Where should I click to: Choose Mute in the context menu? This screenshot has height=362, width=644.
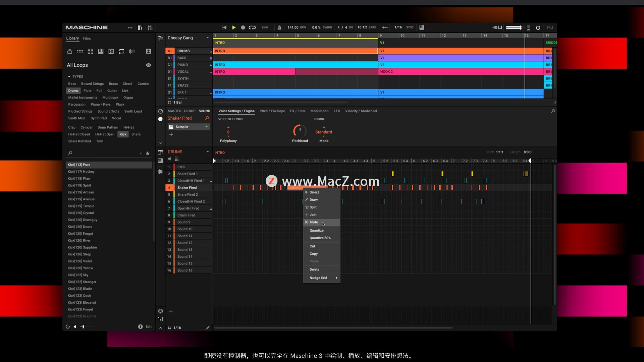tap(322, 223)
